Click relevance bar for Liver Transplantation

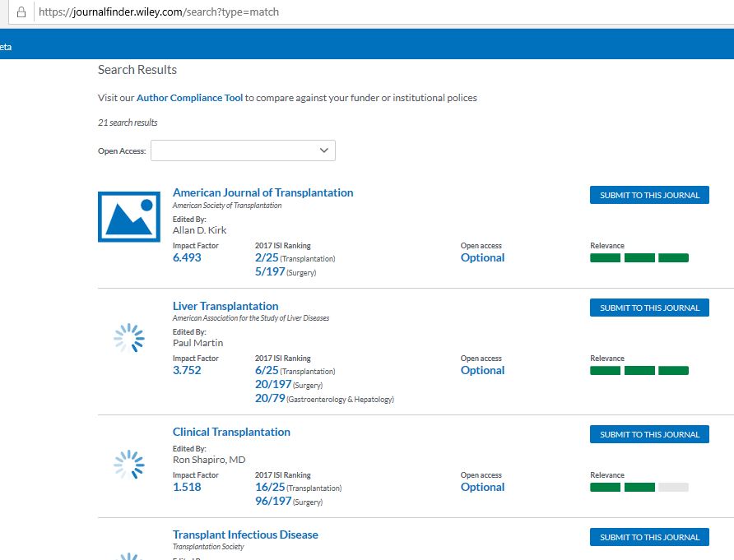pyautogui.click(x=639, y=371)
